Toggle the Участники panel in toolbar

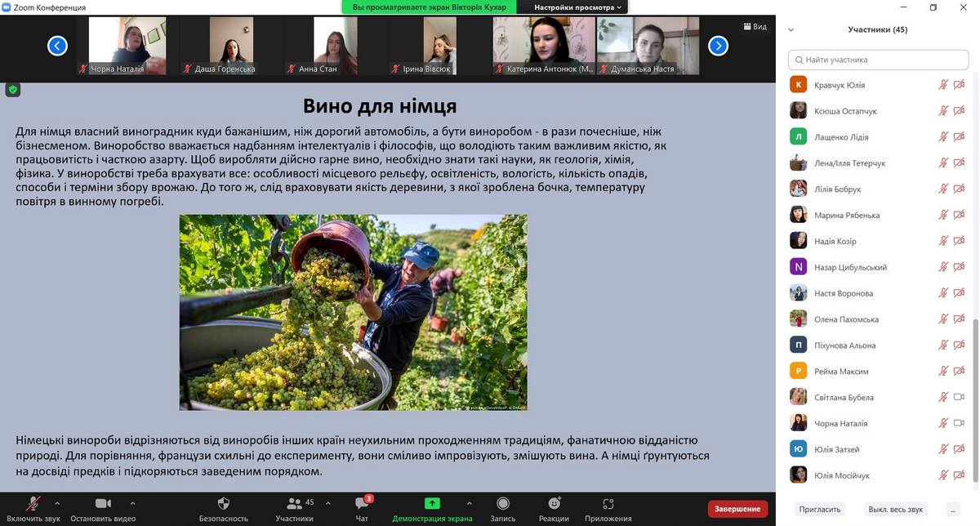pos(294,504)
